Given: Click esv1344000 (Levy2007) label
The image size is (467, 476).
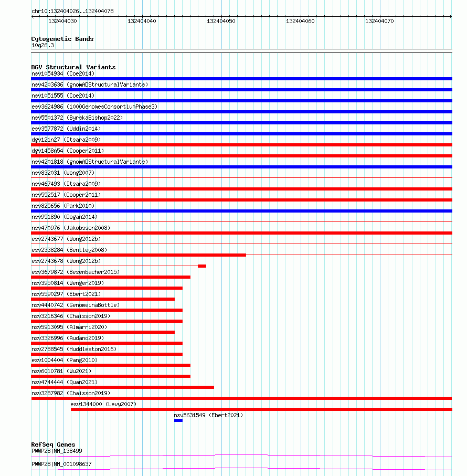Looking at the screenshot, I should (x=103, y=404).
